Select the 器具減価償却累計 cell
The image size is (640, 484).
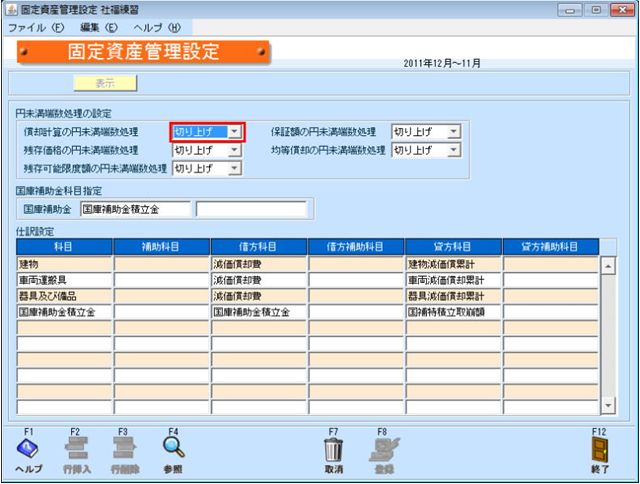pos(453,296)
